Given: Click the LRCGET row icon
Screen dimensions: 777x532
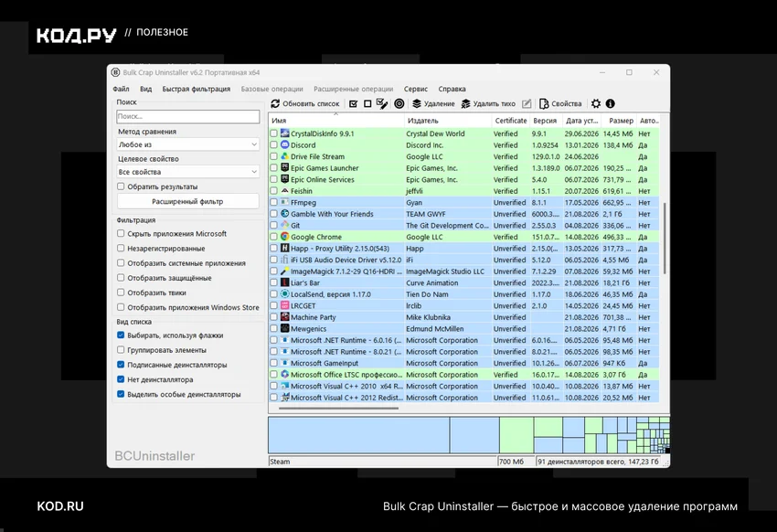Looking at the screenshot, I should (285, 305).
